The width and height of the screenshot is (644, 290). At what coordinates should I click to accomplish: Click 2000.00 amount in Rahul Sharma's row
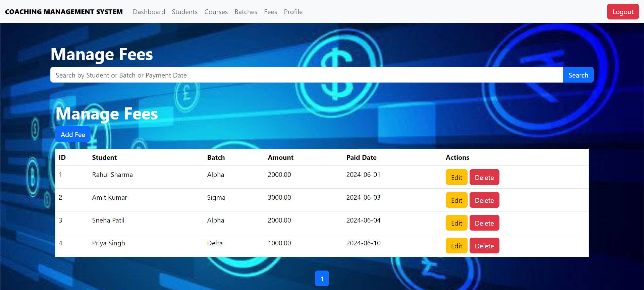tap(279, 175)
